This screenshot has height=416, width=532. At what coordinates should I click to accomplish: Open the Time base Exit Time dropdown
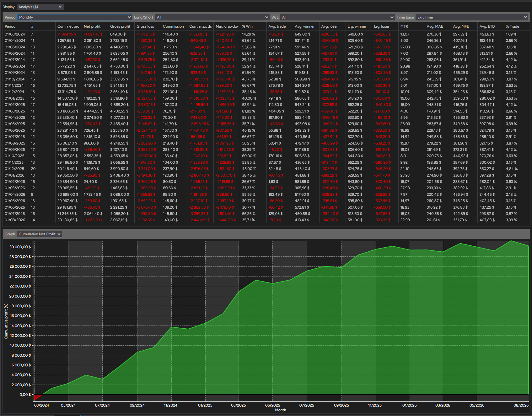click(472, 17)
